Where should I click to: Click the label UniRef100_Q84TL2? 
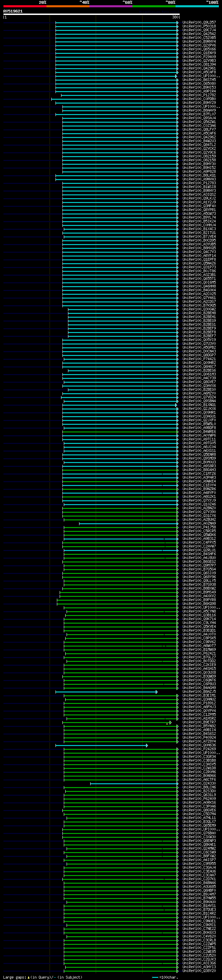tap(199, 145)
